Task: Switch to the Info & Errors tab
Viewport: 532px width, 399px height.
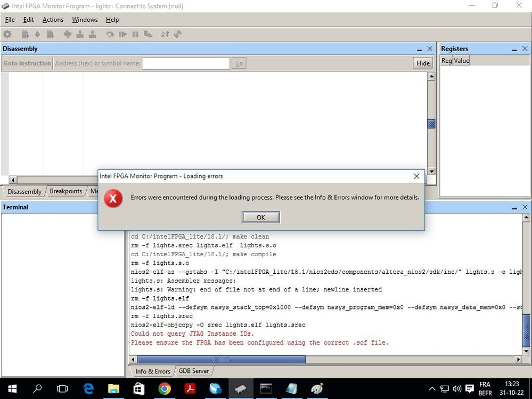Action: (x=153, y=371)
